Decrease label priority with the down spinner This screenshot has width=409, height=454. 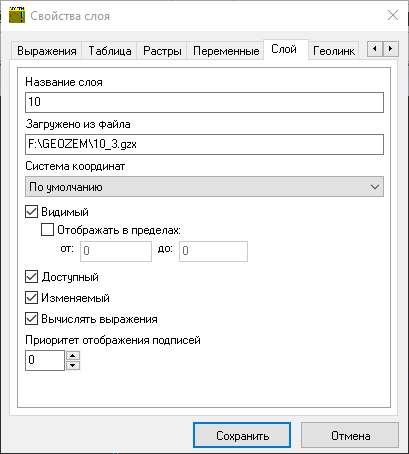coord(73,365)
